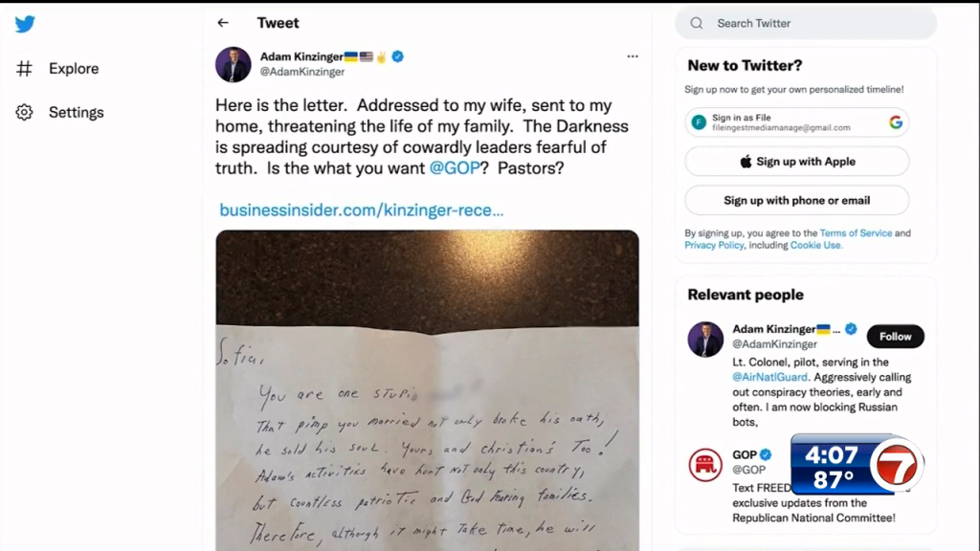980x551 pixels.
Task: Sign up with phone or email
Action: [797, 201]
